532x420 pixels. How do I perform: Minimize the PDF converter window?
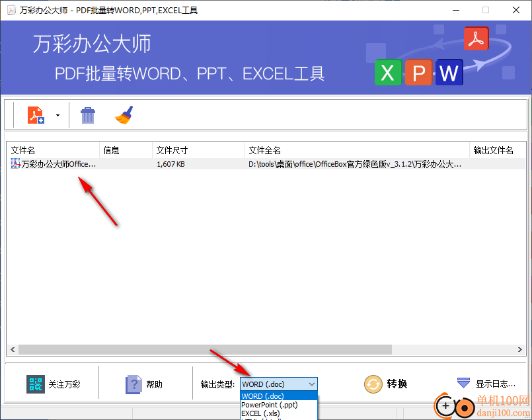click(456, 10)
